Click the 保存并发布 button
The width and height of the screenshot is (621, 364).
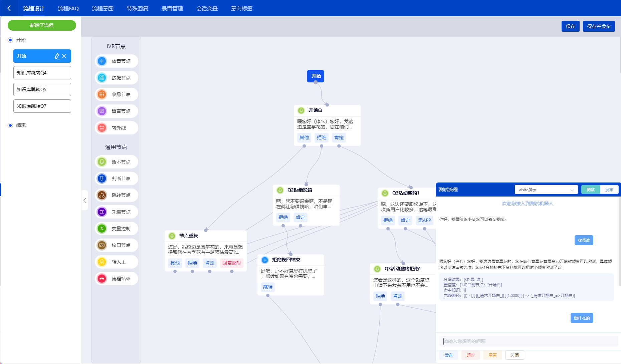coord(599,26)
